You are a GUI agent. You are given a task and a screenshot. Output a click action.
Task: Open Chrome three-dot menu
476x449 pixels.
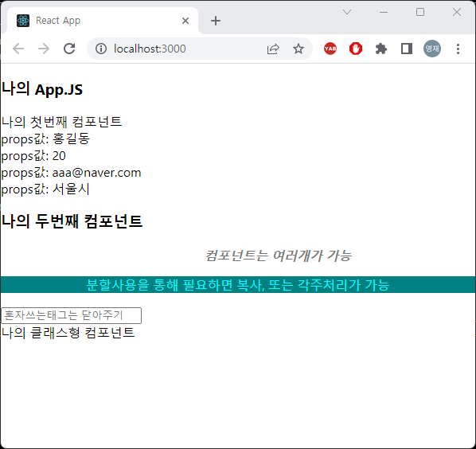458,49
